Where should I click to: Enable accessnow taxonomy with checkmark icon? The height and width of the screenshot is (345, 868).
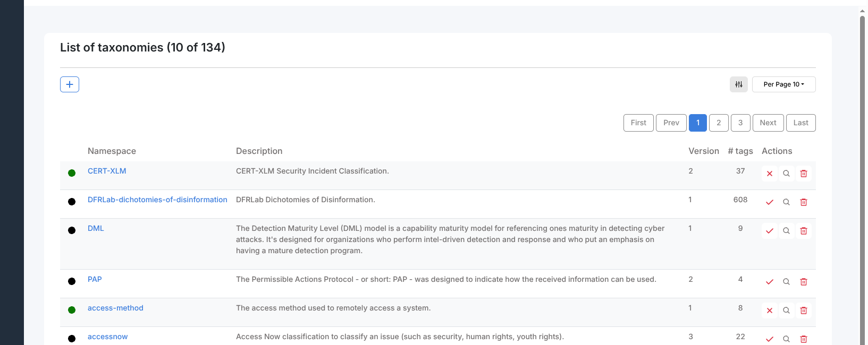(x=769, y=339)
